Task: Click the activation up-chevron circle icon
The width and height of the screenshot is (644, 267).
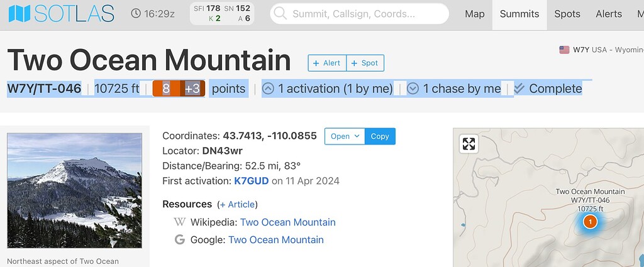Action: pos(268,89)
